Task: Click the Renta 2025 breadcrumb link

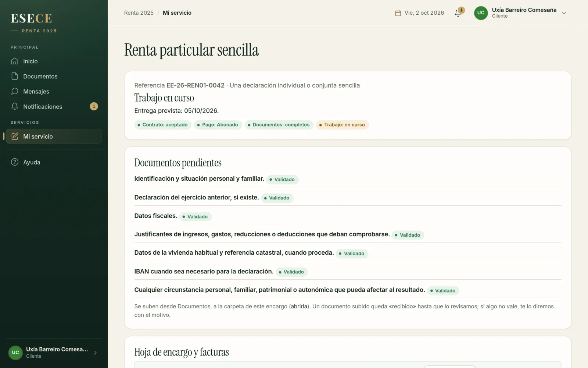Action: (139, 13)
